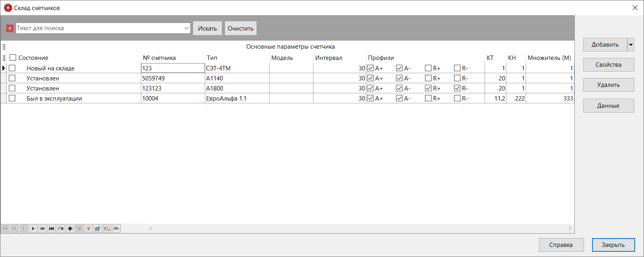Expand the search text dropdown list
Image resolution: width=644 pixels, height=257 pixels.
(186, 28)
